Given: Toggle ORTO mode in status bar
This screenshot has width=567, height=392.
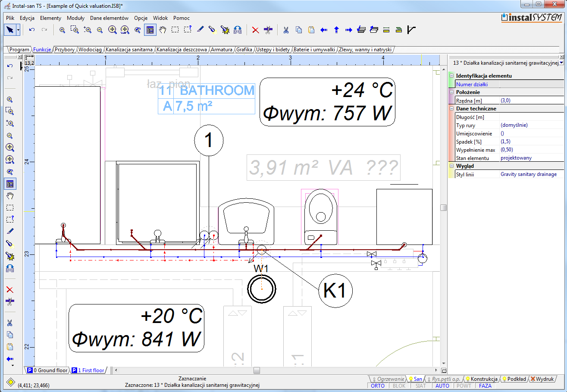Looking at the screenshot, I should tap(377, 386).
